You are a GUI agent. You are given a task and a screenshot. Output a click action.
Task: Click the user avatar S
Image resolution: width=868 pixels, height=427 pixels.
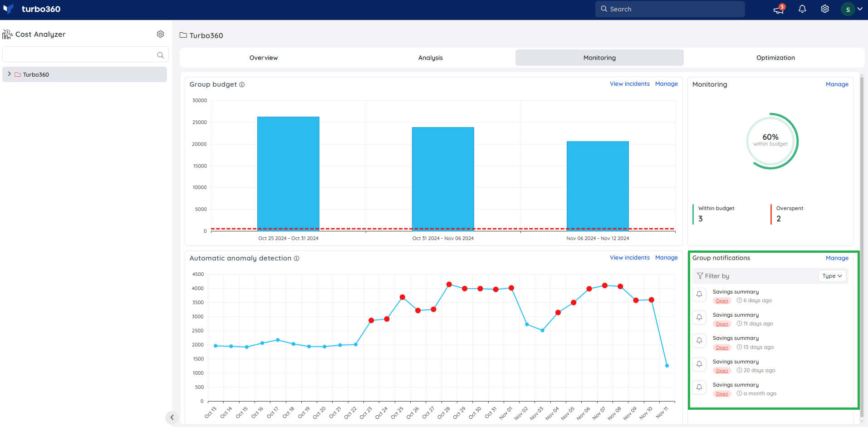click(848, 9)
